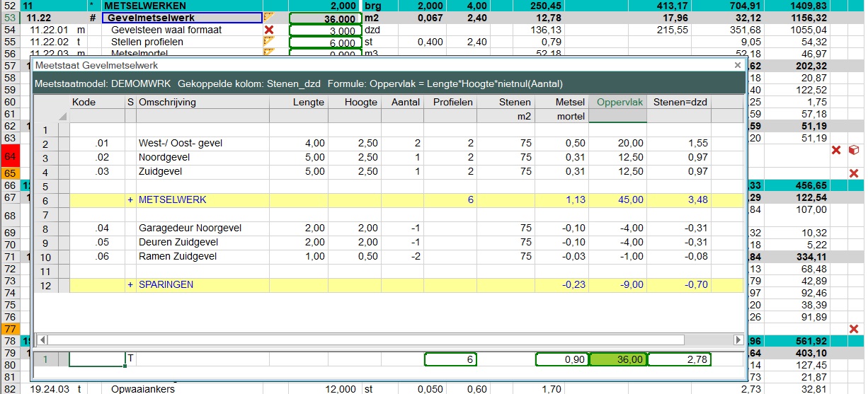Click the ruler icon on Stellen profielen row
The width and height of the screenshot is (868, 394).
268,42
